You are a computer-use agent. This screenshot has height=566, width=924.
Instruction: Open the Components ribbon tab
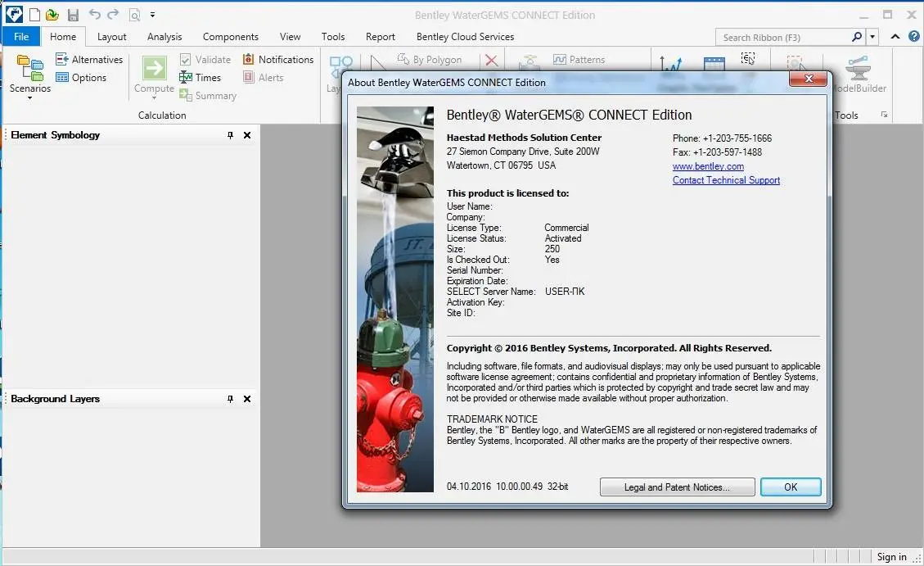[231, 37]
